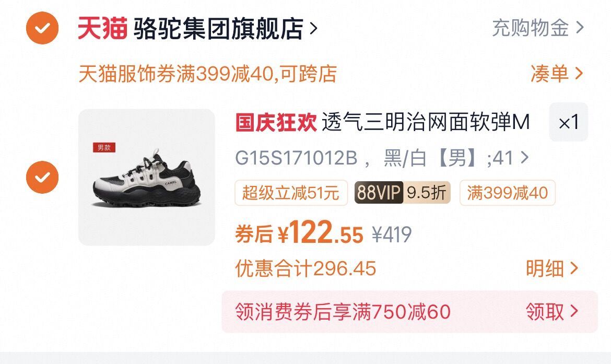The height and width of the screenshot is (364, 611).
Task: Click chevron next to store name
Action: click(313, 28)
